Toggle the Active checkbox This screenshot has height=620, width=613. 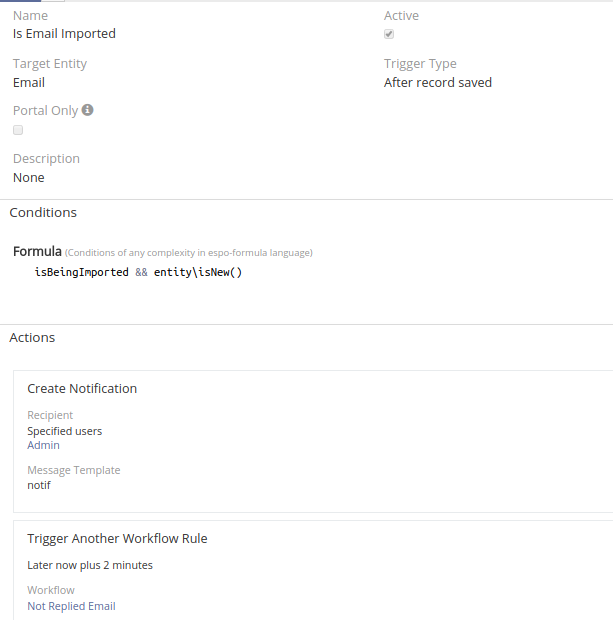[389, 34]
